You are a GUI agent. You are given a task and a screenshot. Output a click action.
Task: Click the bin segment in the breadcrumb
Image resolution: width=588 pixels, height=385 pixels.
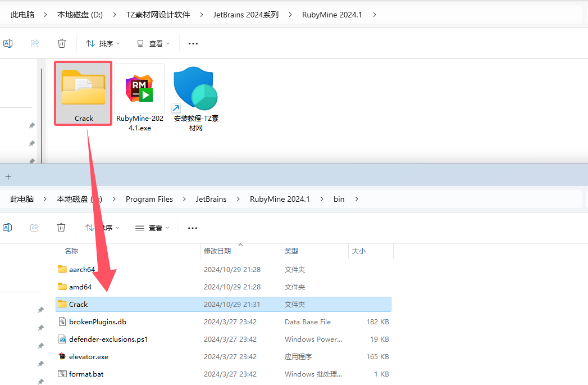[x=339, y=199]
